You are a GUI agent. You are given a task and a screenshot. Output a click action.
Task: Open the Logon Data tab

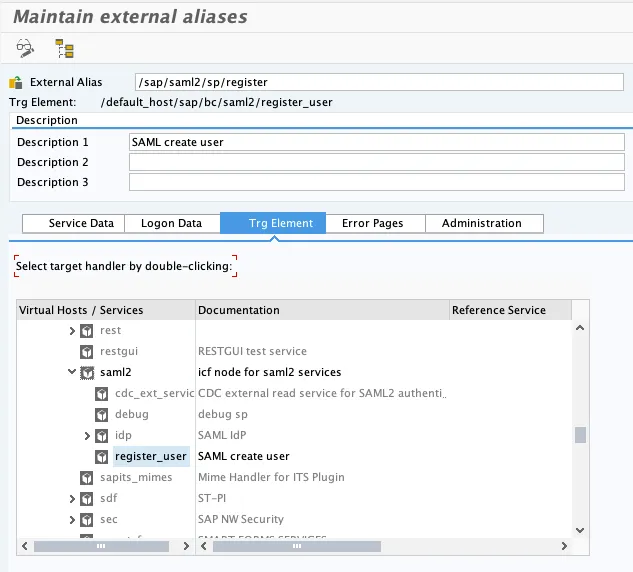[x=171, y=223]
